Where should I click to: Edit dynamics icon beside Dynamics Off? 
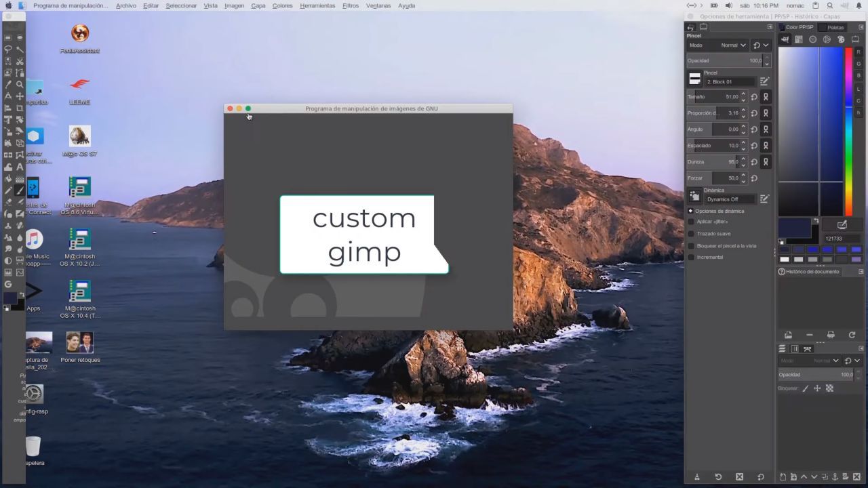click(765, 199)
